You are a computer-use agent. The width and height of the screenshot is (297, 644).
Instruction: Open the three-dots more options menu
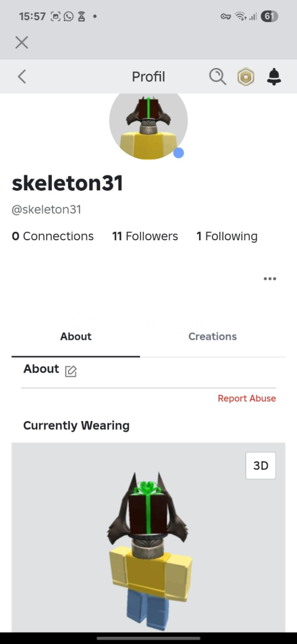pos(270,279)
